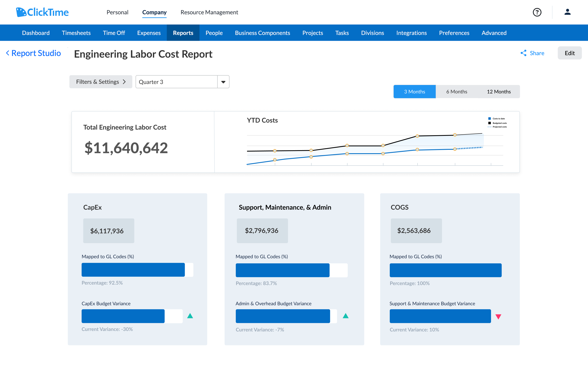The width and height of the screenshot is (588, 371).
Task: Open the Help question mark icon
Action: coord(537,12)
